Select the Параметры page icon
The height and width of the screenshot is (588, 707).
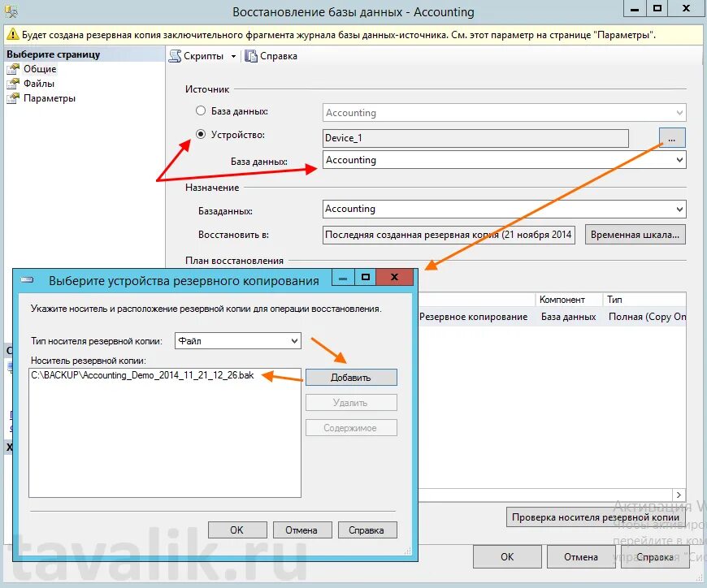pyautogui.click(x=13, y=98)
